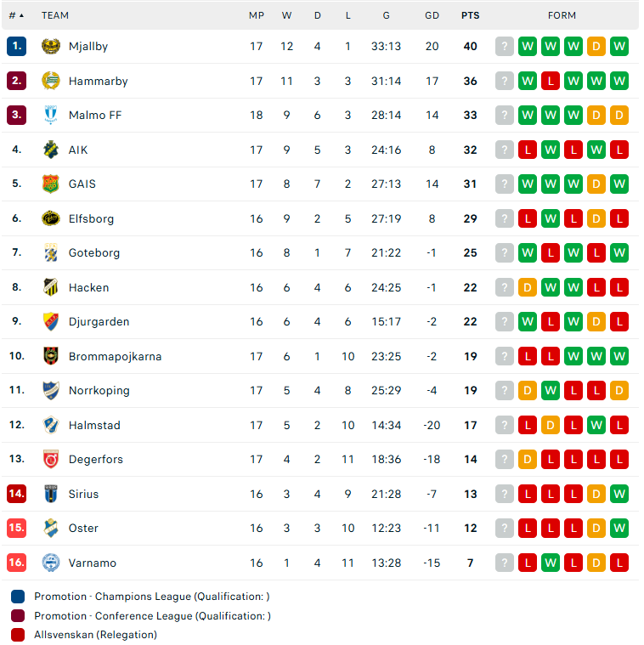644x645 pixels.
Task: Click Norrkoping's green W form badge
Action: pyautogui.click(x=551, y=390)
